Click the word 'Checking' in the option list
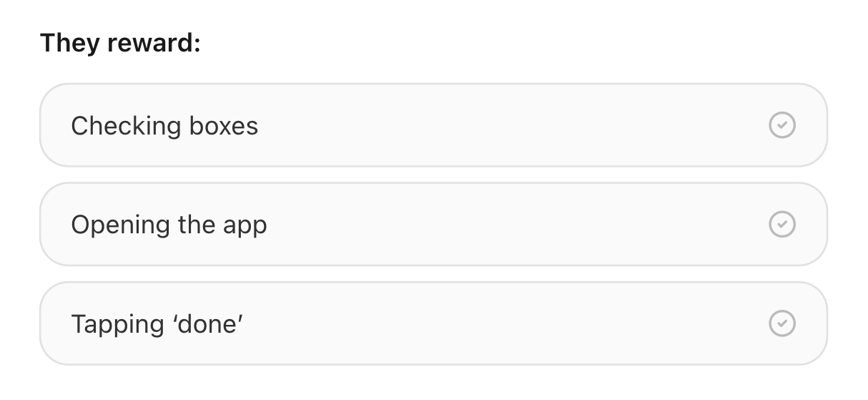Viewport: 868px width, 400px height. [x=126, y=126]
